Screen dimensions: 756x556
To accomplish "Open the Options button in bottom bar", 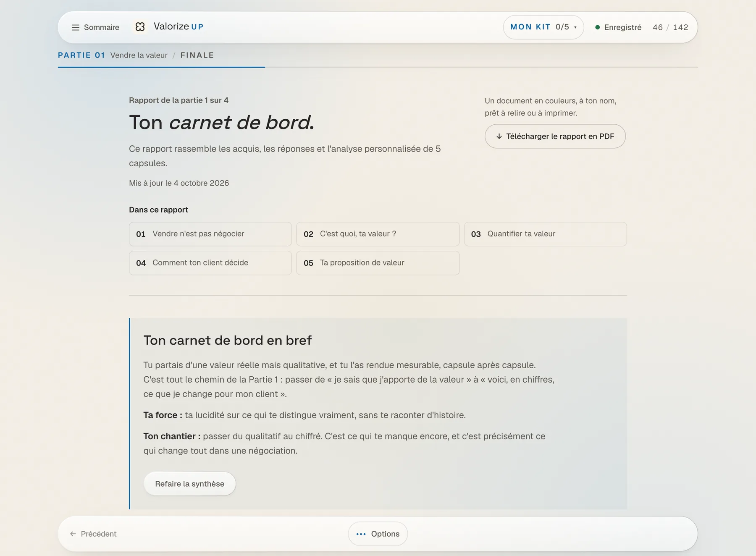I will tap(378, 534).
